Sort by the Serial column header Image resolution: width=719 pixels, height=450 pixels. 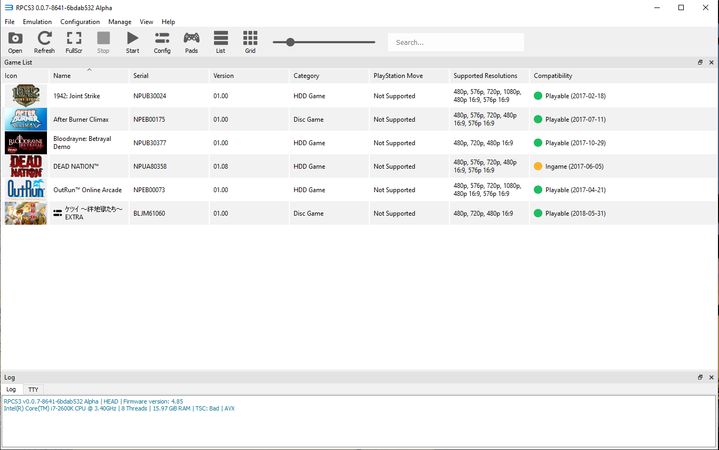(x=169, y=76)
